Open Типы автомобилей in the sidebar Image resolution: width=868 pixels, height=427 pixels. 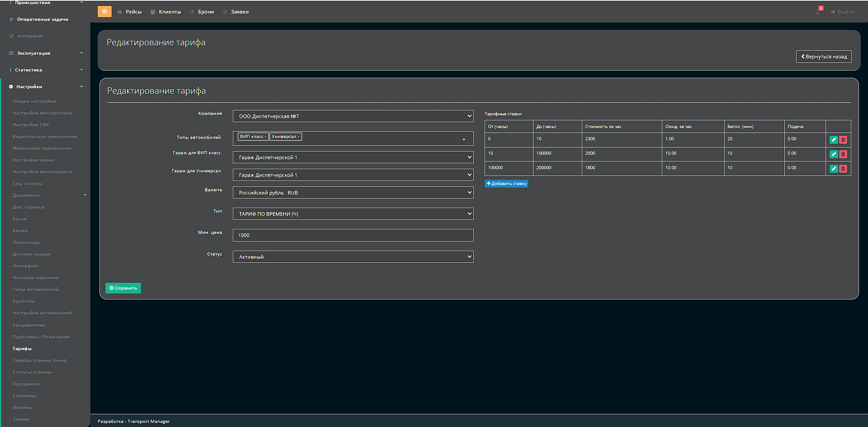(x=36, y=289)
